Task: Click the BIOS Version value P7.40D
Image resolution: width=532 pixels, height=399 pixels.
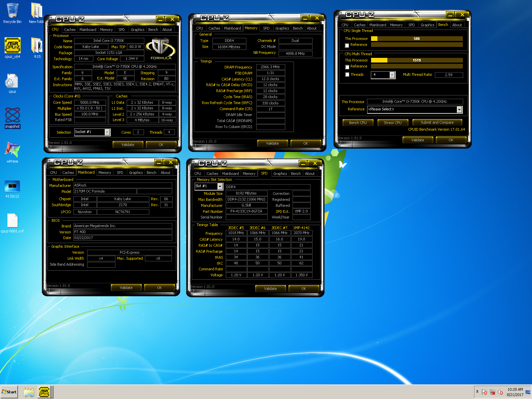Action: (x=123, y=232)
